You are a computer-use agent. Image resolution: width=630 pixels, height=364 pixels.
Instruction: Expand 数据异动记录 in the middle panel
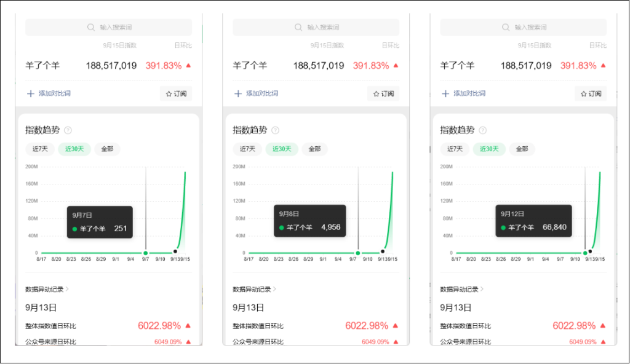pos(254,289)
